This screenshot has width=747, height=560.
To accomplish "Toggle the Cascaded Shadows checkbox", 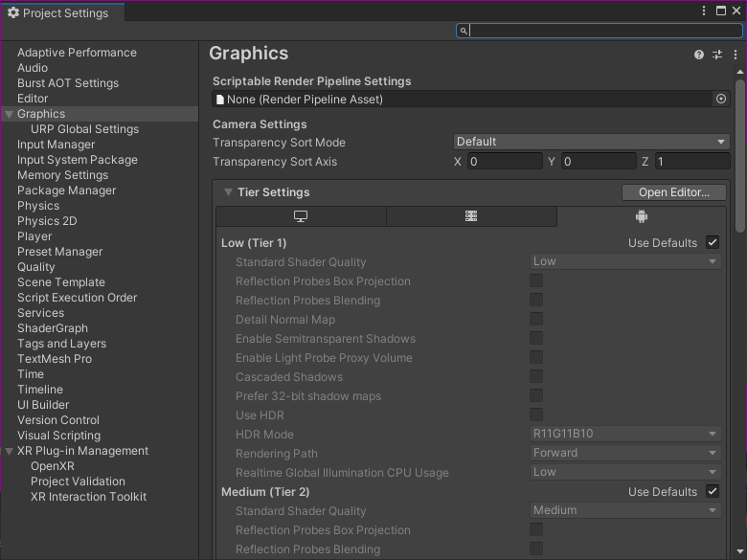I will click(x=536, y=376).
